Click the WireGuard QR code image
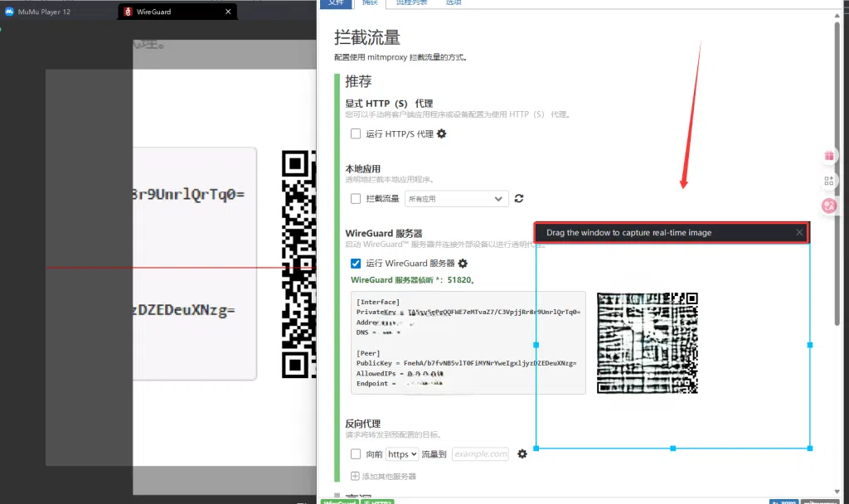The width and height of the screenshot is (849, 504). (647, 342)
